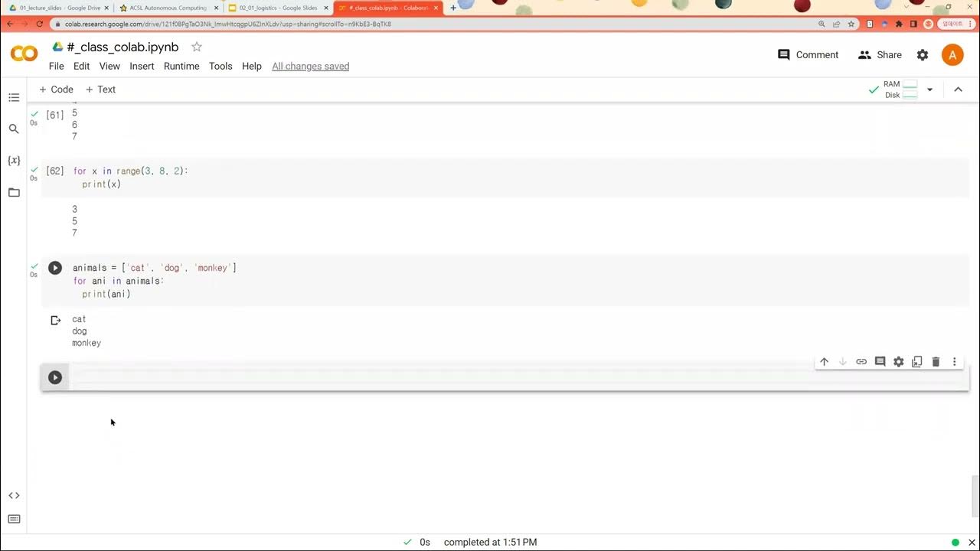The image size is (980, 551).
Task: Click the notebook title #_class_colab.ipynb
Action: click(122, 47)
